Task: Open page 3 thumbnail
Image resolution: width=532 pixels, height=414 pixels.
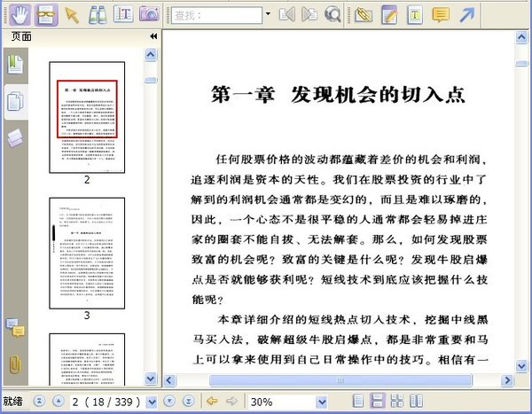Action: pyautogui.click(x=87, y=254)
